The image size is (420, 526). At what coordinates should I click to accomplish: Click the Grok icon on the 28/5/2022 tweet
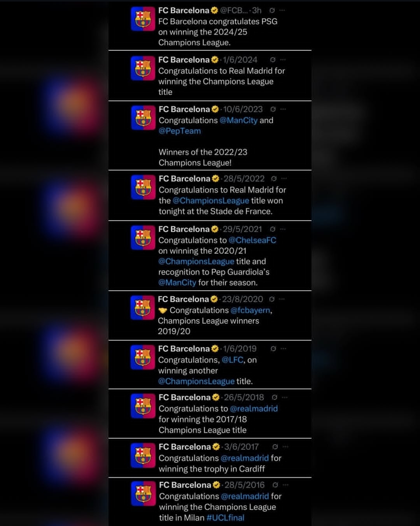point(274,179)
